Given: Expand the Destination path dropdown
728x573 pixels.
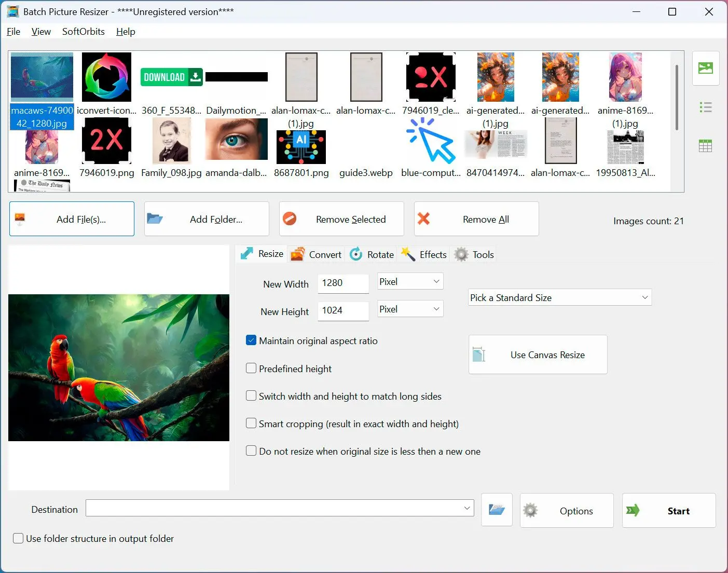Looking at the screenshot, I should tap(467, 508).
